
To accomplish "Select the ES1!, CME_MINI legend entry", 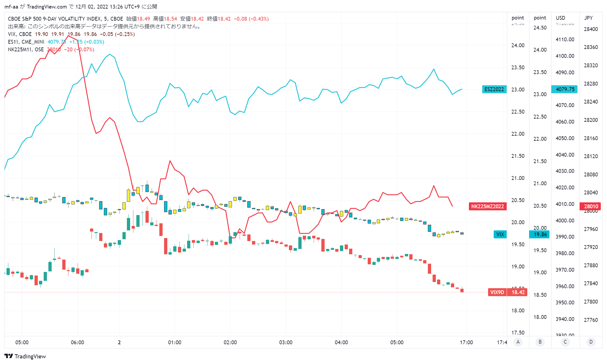I will [x=26, y=42].
